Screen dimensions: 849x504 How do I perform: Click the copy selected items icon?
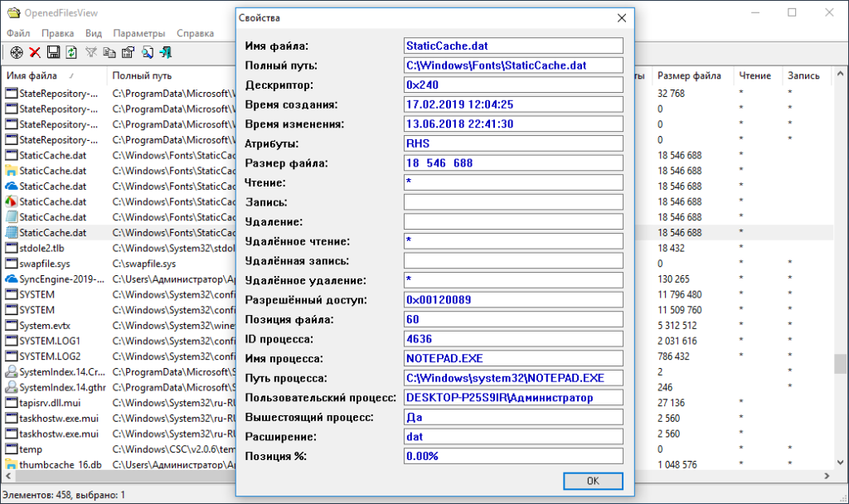click(110, 51)
